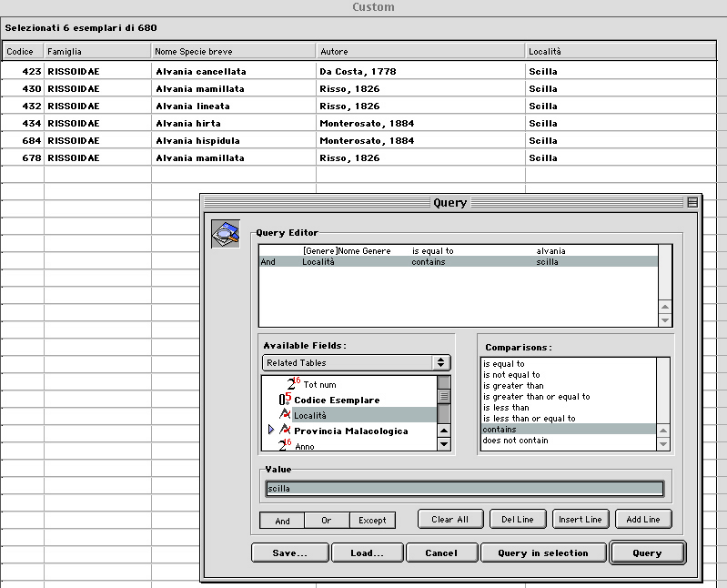Image resolution: width=727 pixels, height=588 pixels.
Task: Select row with Alvania lineata
Action: (358, 106)
